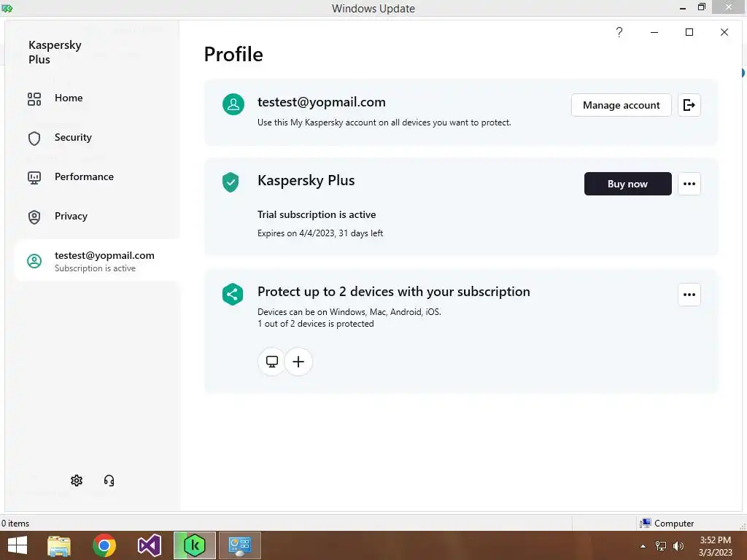Click the Profile heading
This screenshot has width=747, height=560.
233,54
